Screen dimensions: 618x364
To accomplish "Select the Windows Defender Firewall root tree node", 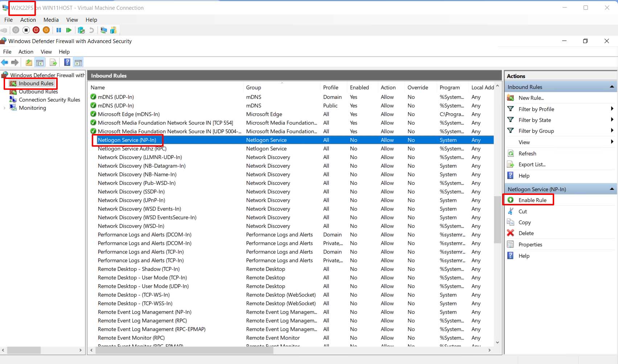I will coord(47,75).
